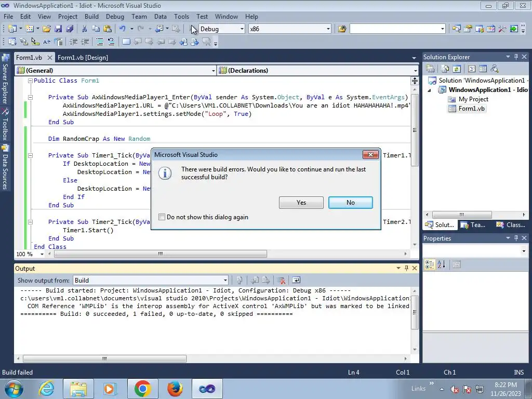Switch to Form1.vb [Design] tab
The image size is (532, 399).
tap(83, 57)
